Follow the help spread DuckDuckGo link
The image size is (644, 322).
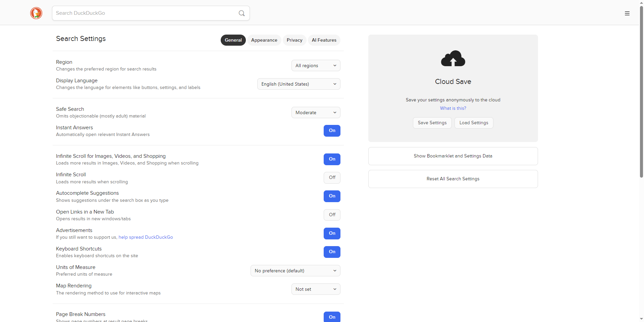pyautogui.click(x=146, y=237)
